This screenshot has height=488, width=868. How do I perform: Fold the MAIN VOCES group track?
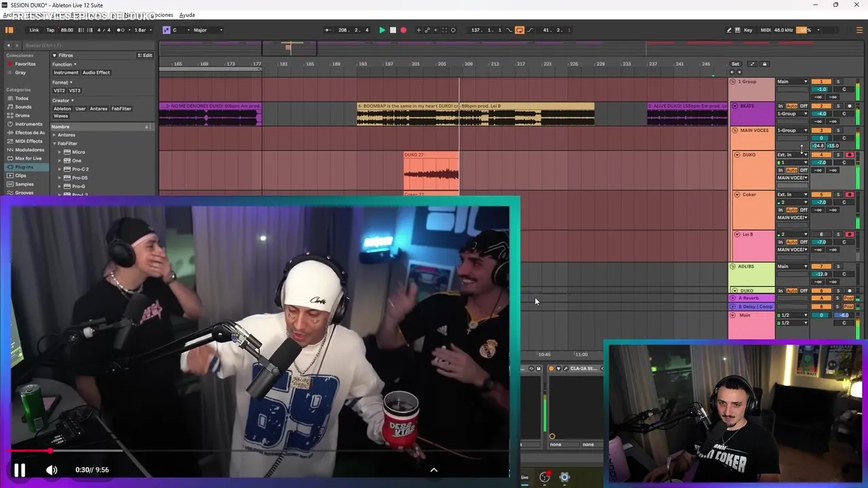coord(734,130)
